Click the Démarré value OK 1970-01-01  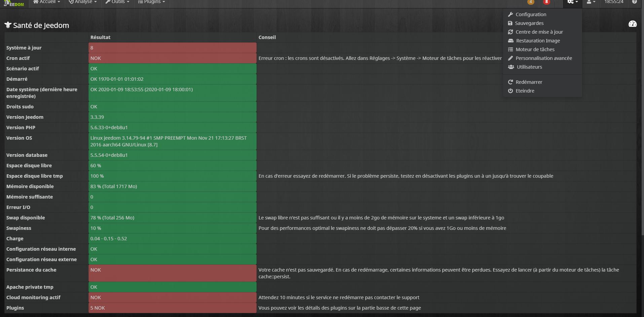[x=173, y=79]
